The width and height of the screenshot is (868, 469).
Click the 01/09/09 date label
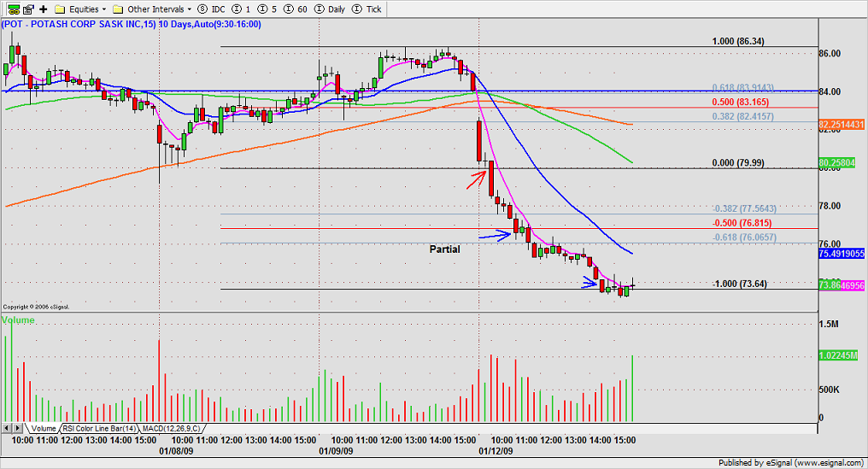click(x=336, y=451)
